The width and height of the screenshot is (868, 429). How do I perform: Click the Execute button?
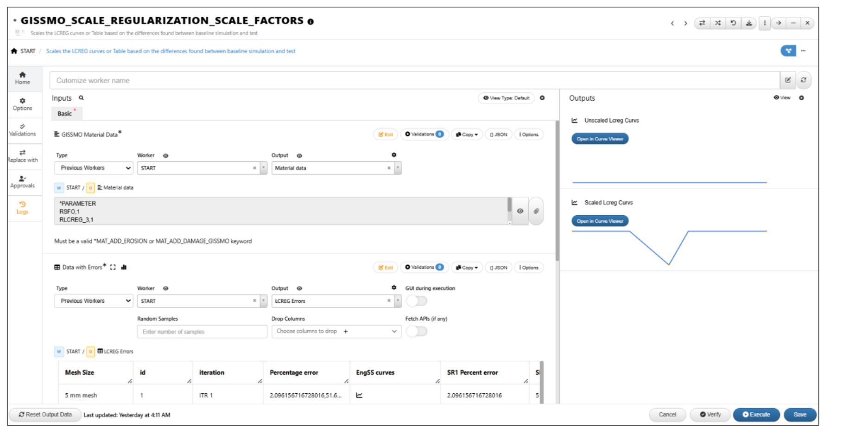coord(756,415)
